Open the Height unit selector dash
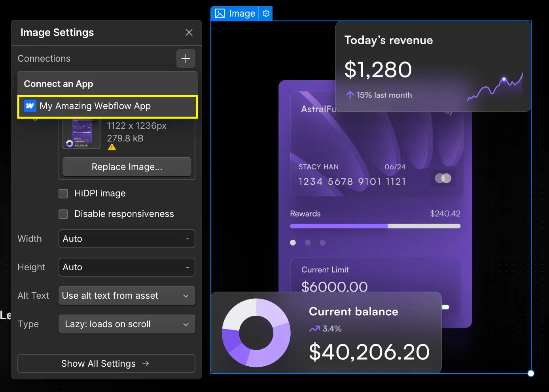Image resolution: width=549 pixels, height=392 pixels. [x=187, y=267]
